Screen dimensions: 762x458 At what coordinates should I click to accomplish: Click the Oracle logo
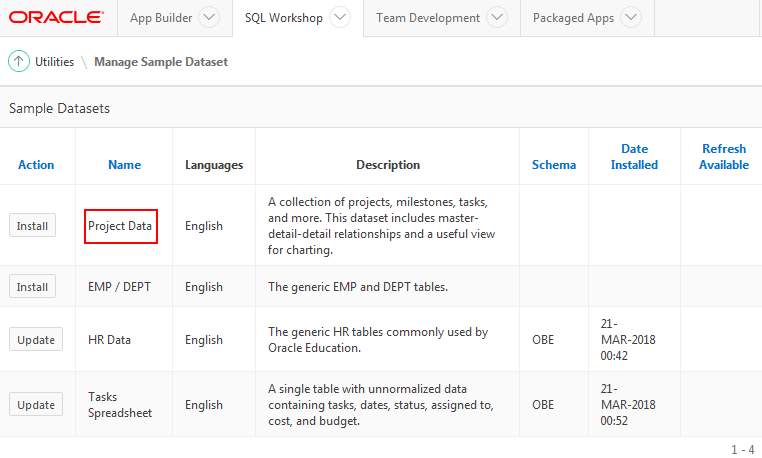pyautogui.click(x=56, y=18)
